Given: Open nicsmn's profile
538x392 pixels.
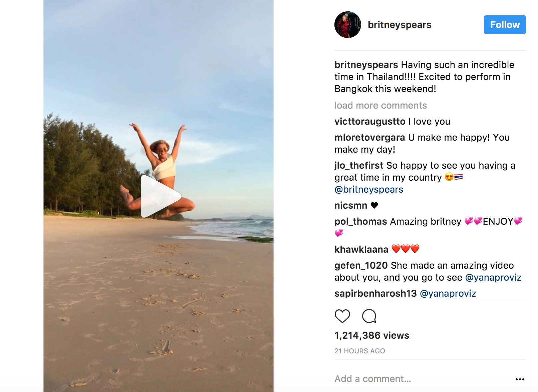Looking at the screenshot, I should tap(351, 205).
